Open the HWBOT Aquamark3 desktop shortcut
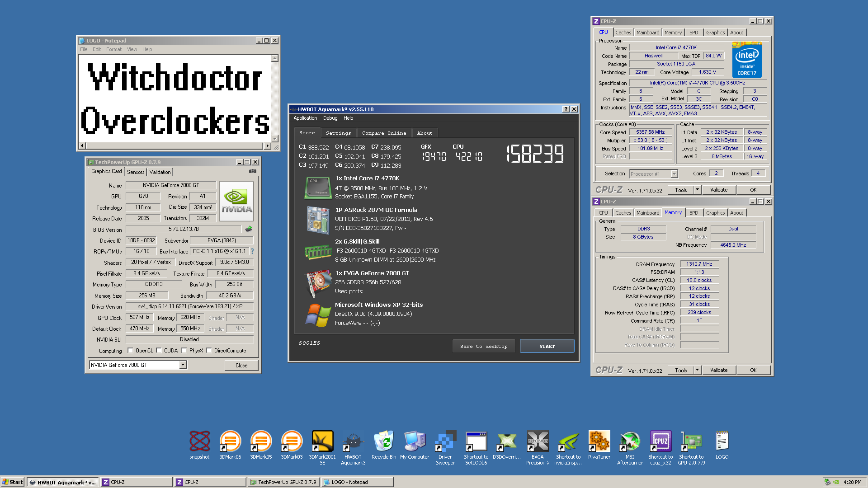The image size is (868, 488). (x=353, y=441)
